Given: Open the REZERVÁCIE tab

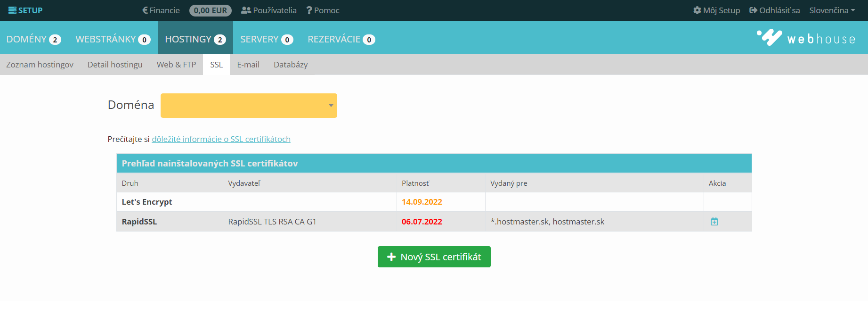Looking at the screenshot, I should pos(341,39).
